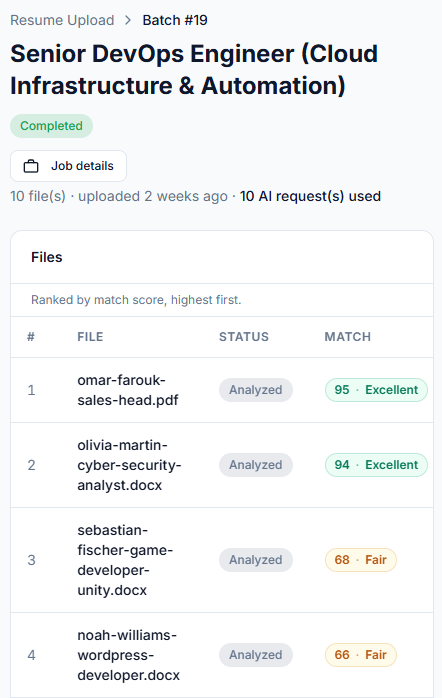Viewport: 442px width, 698px height.
Task: Click the Completed status badge
Action: [52, 126]
